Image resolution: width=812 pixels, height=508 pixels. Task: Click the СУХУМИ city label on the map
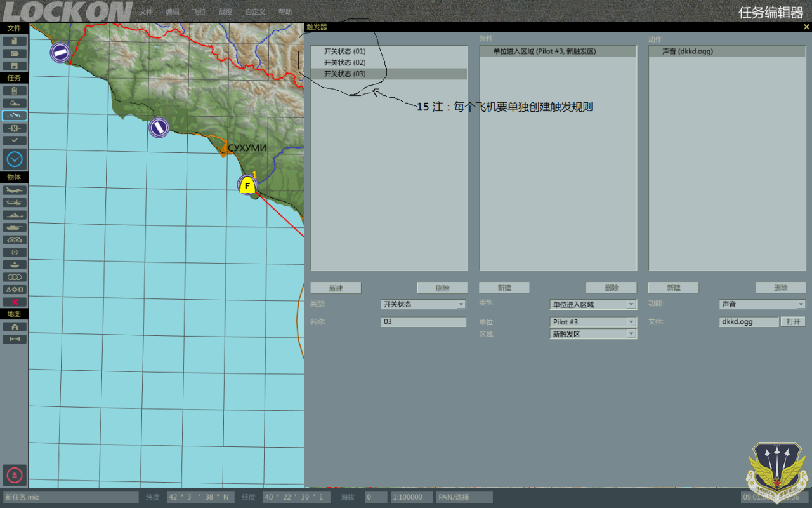point(247,148)
